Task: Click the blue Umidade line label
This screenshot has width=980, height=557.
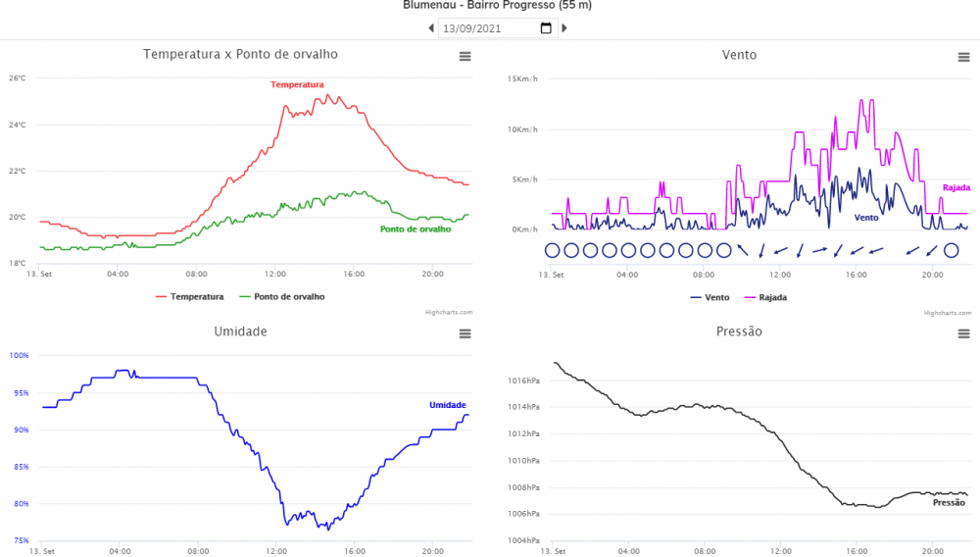Action: coord(447,405)
